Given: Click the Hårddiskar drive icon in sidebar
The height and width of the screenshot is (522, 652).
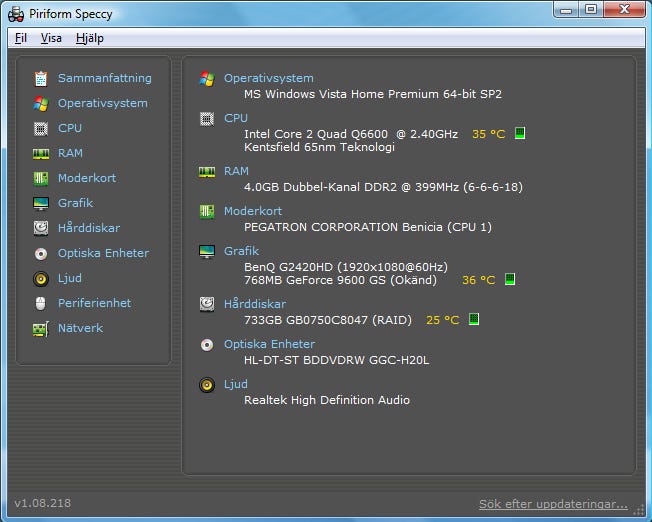Looking at the screenshot, I should [40, 228].
